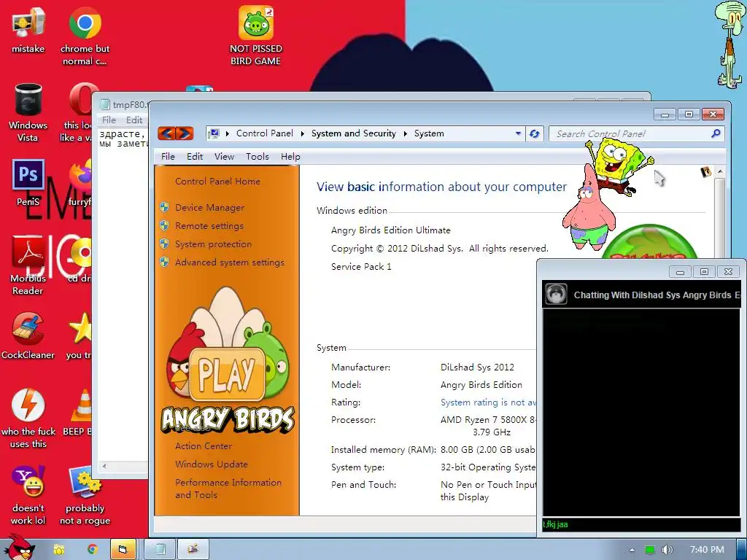Click the Squidward desktop gadget
Viewport: 747px width, 560px height.
pos(729,44)
